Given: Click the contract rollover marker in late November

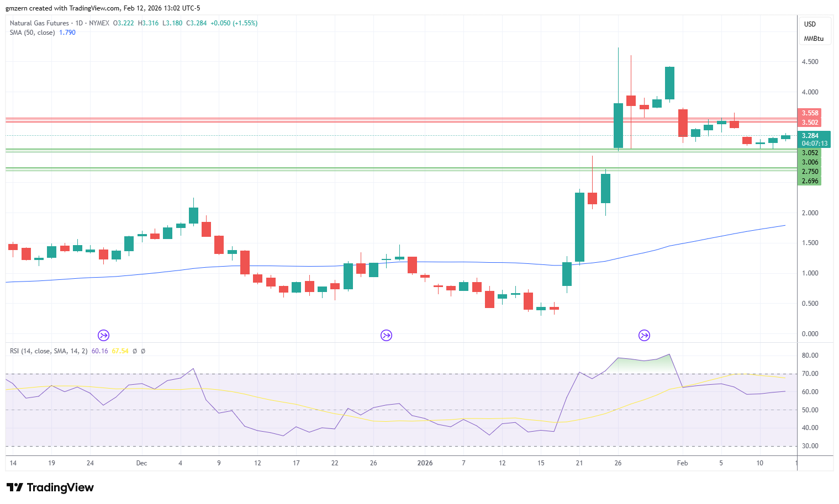Looking at the screenshot, I should [103, 335].
